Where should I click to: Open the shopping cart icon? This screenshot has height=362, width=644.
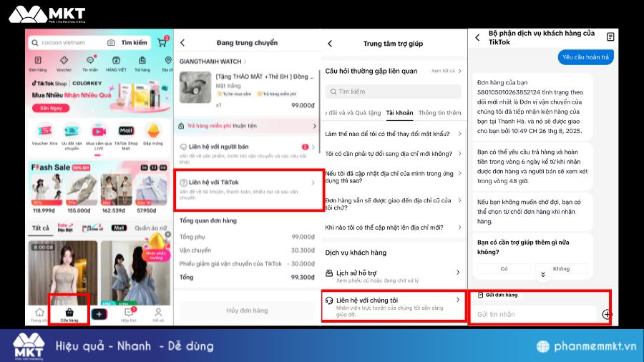(x=162, y=42)
